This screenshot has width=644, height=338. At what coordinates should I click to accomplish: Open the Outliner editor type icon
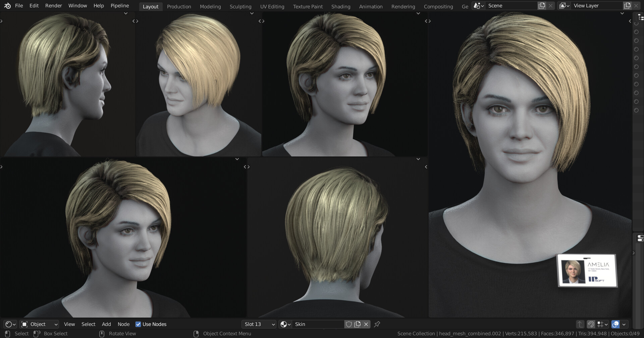[x=640, y=17]
